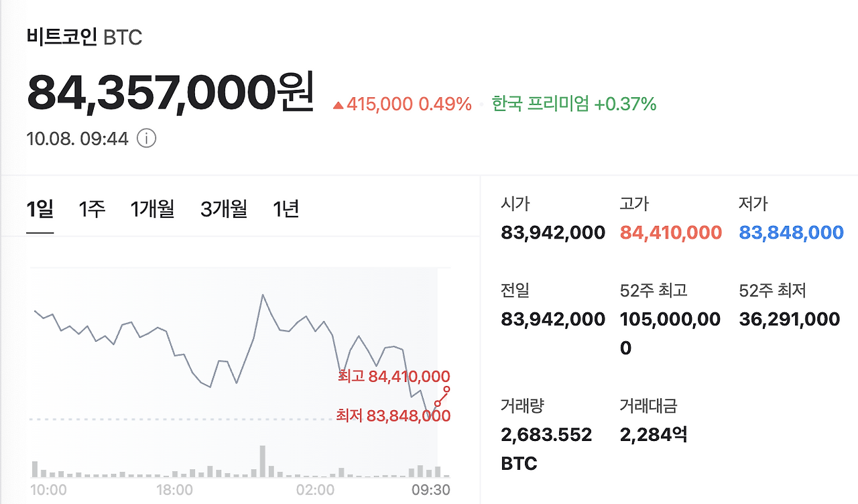Click the 비트코인 BTC title
This screenshot has height=504, width=858.
point(83,38)
